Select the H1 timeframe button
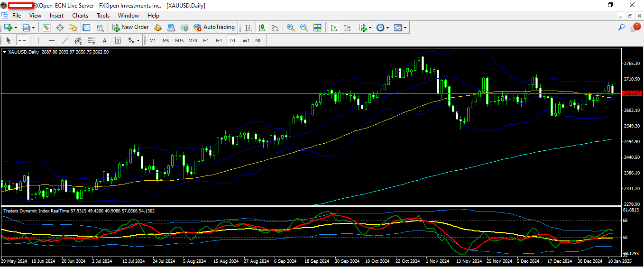Viewport: 644px width, 267px height. tap(206, 40)
